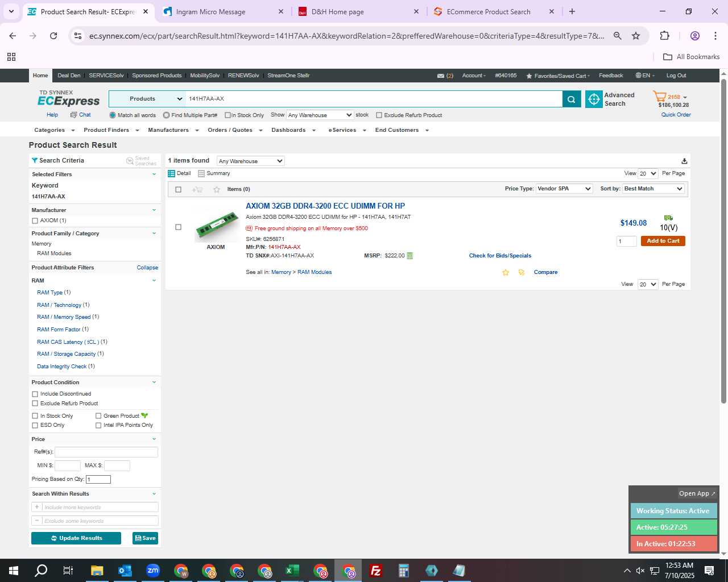Check ESD Only filter

coord(35,425)
